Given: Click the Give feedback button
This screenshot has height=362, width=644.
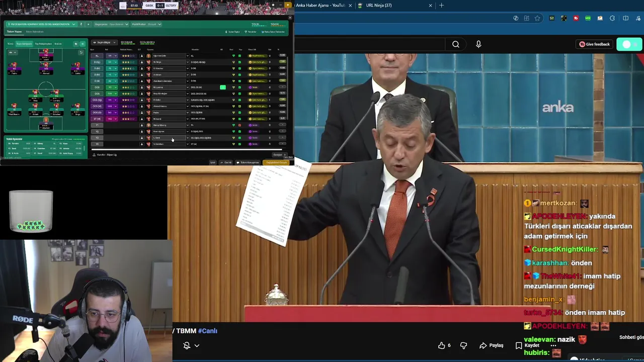Looking at the screenshot, I should (x=594, y=44).
